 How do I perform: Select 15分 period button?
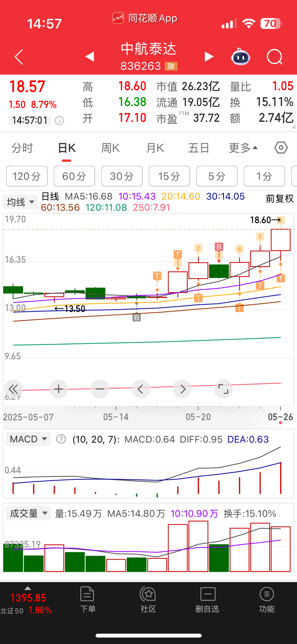click(x=169, y=176)
